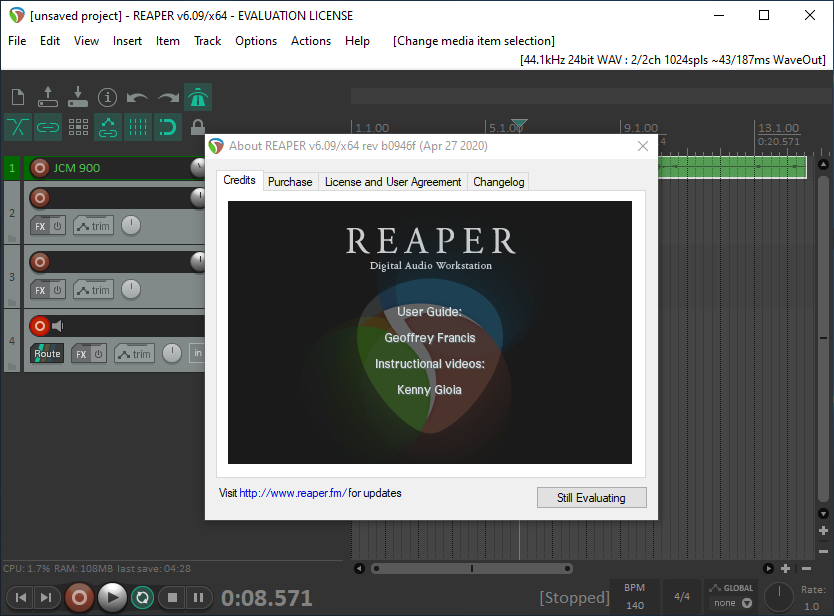Image resolution: width=834 pixels, height=616 pixels.
Task: Switch to Changelog tab
Action: 498,182
